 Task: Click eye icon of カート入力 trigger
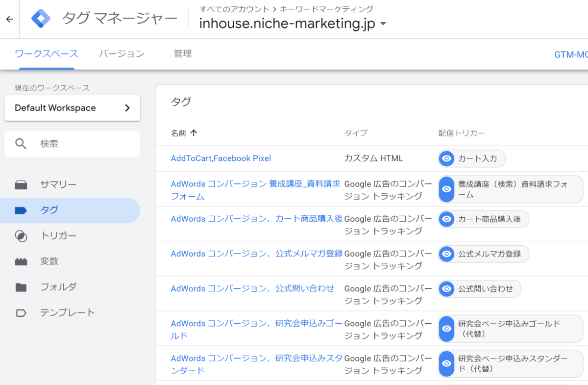click(x=446, y=158)
